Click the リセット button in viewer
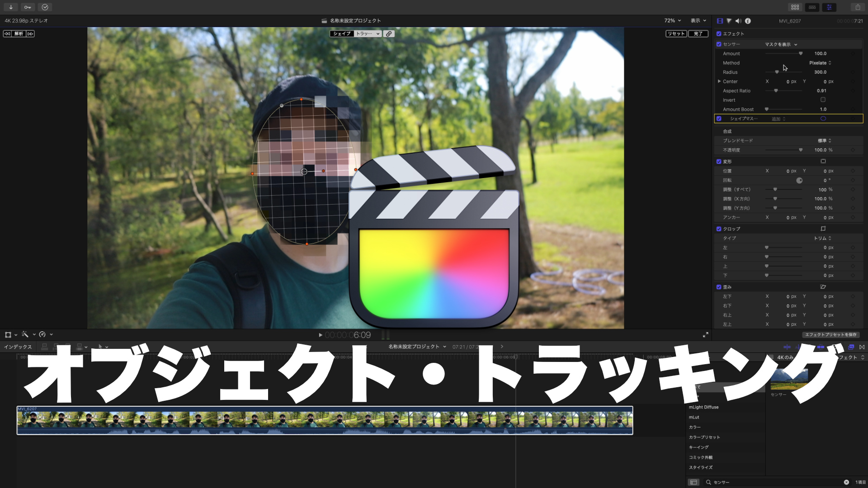 676,34
